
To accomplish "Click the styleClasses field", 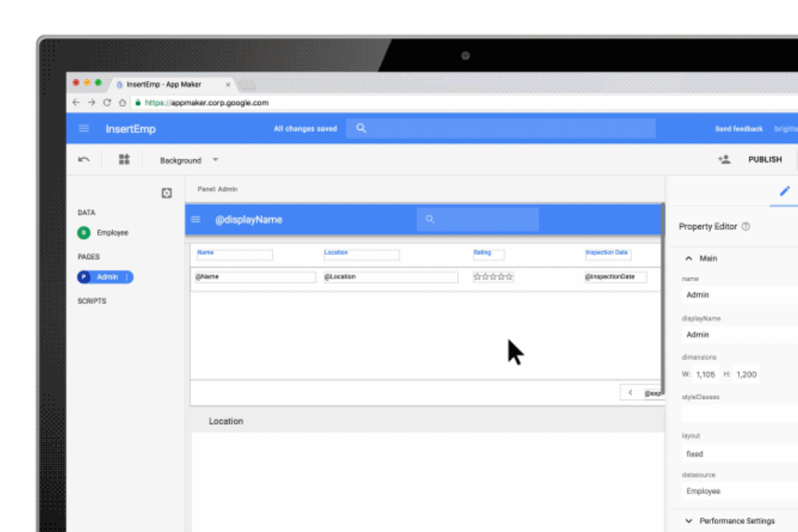I will 740,414.
